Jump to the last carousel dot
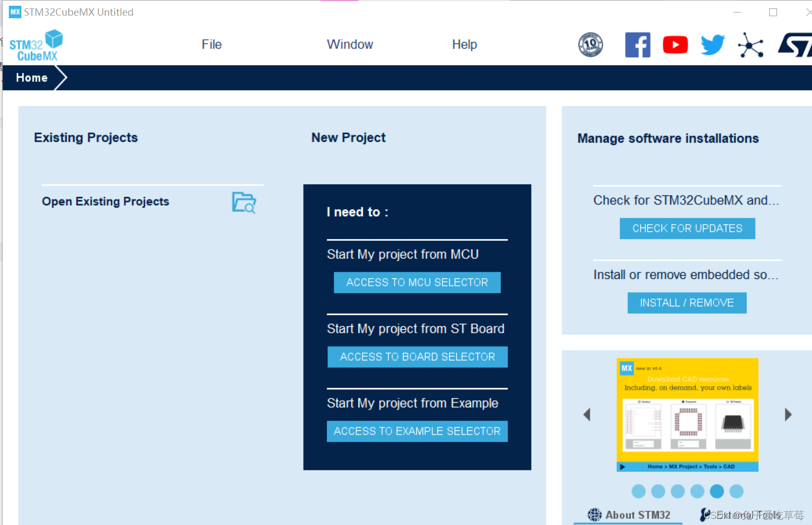Screen dimensions: 812x525 coord(736,491)
